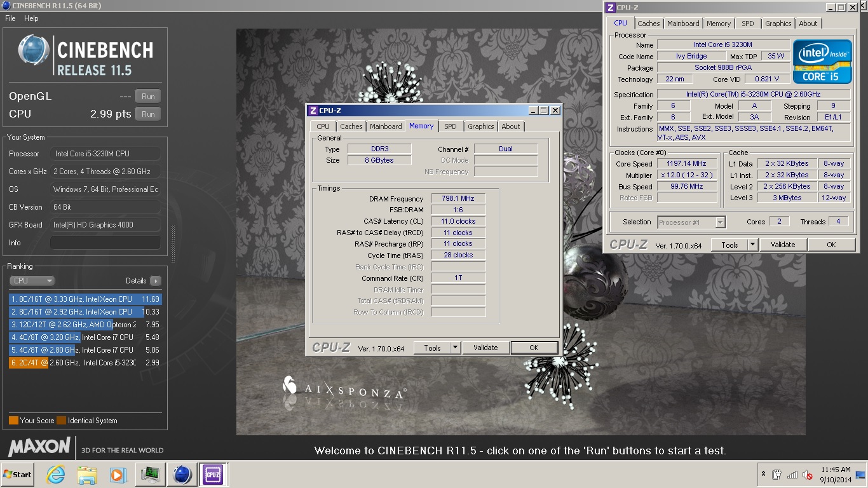This screenshot has width=868, height=488.
Task: Open the monitor utility taskbar icon
Action: 151,475
